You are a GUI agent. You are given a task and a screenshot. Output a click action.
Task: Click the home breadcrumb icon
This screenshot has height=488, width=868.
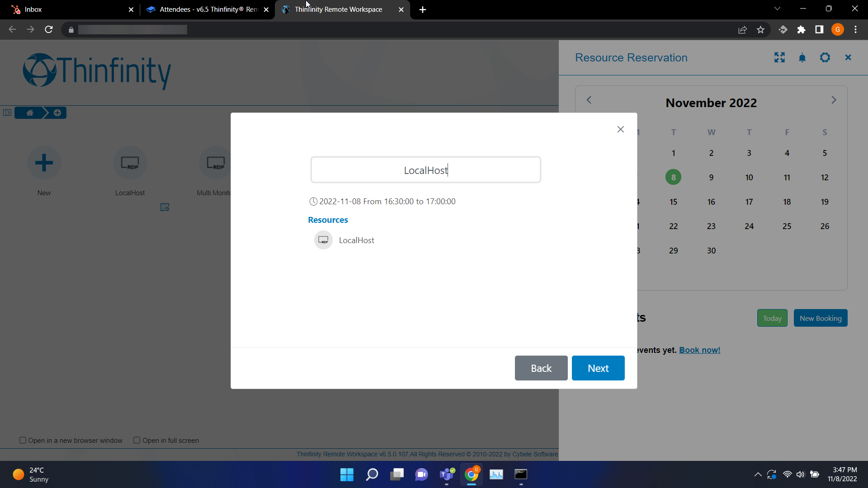coord(30,113)
